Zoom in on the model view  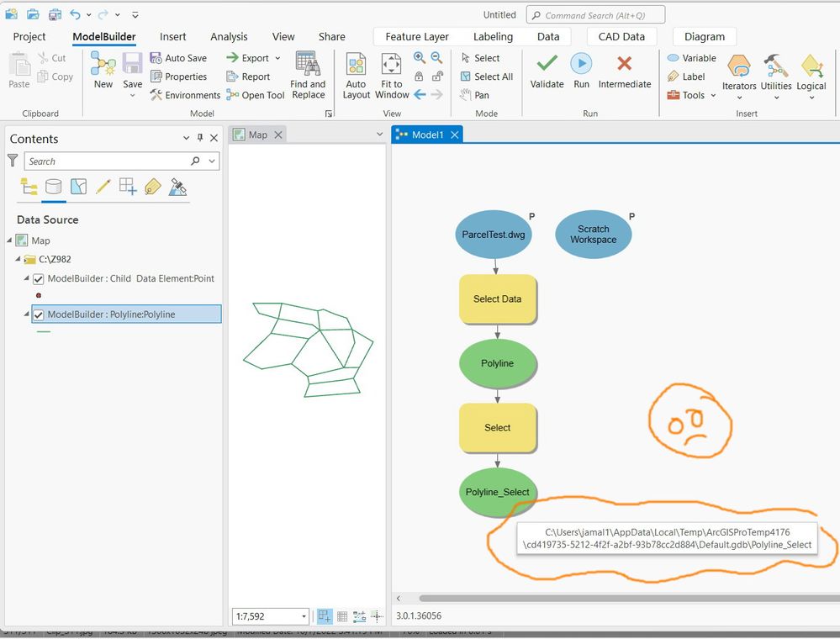click(420, 57)
